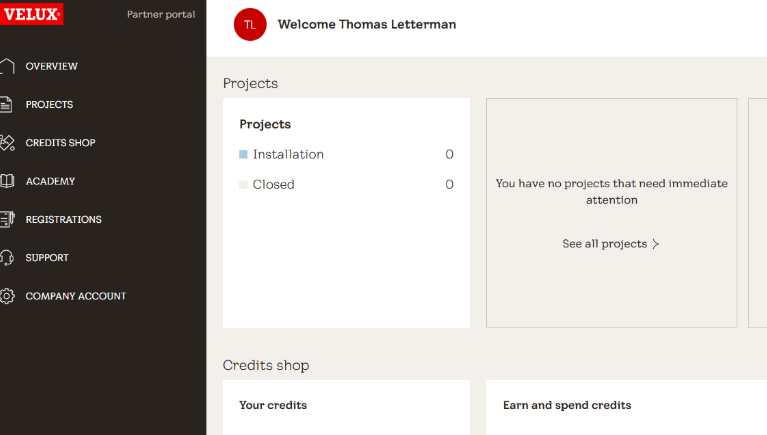This screenshot has height=435, width=767.
Task: Click the Support headset icon
Action: [x=7, y=258]
